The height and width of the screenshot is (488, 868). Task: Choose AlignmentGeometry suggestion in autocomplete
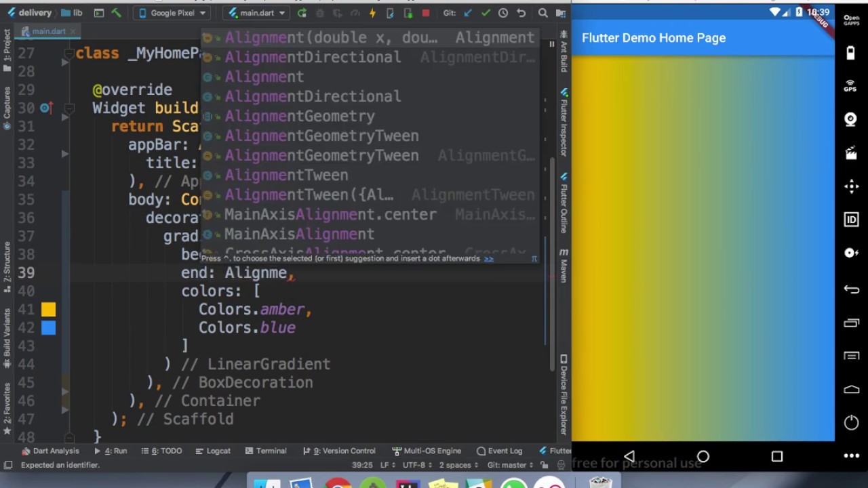coord(370,116)
